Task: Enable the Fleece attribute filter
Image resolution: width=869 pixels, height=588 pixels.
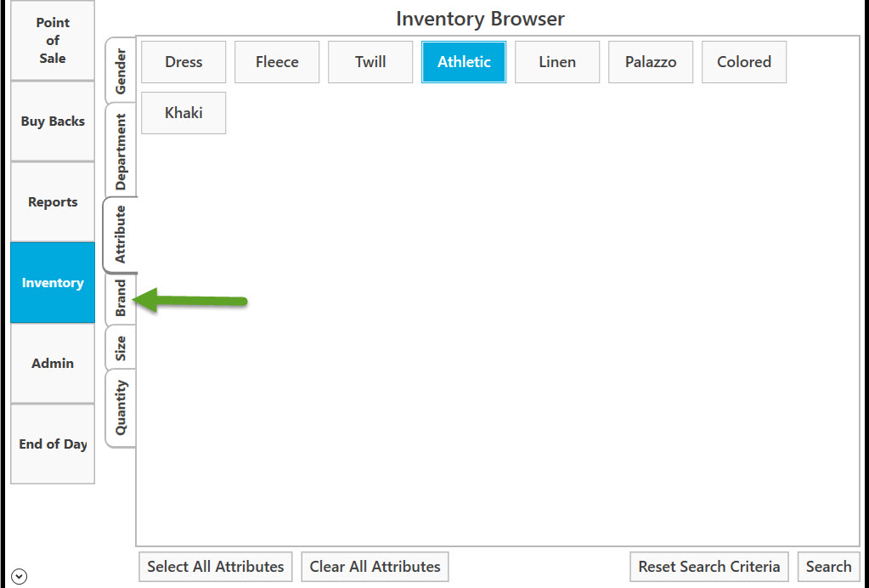Action: pyautogui.click(x=277, y=62)
